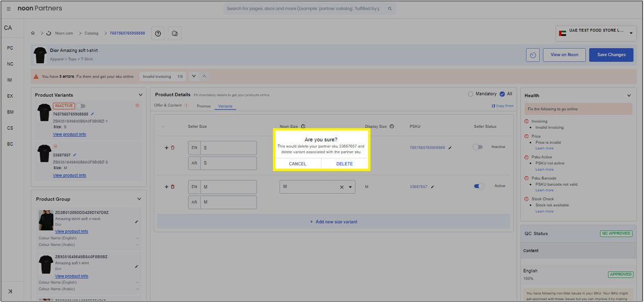Open View product info for size M variant

click(x=70, y=175)
